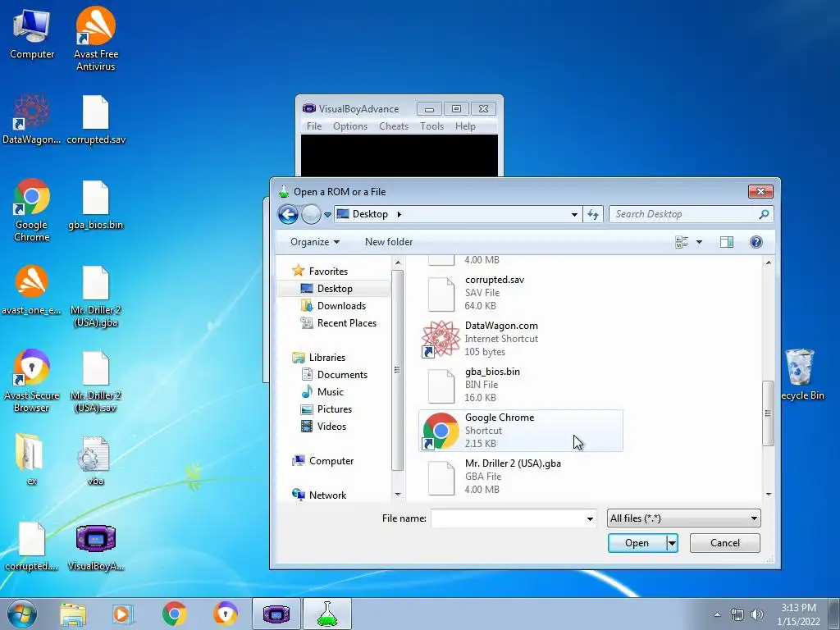
Task: Select gba_bios.bin in the file list
Action: (520, 386)
